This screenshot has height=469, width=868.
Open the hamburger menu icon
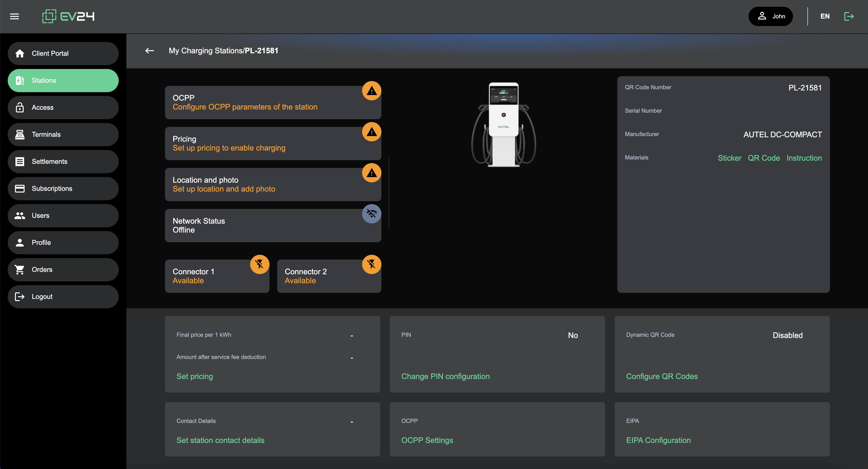tap(14, 16)
